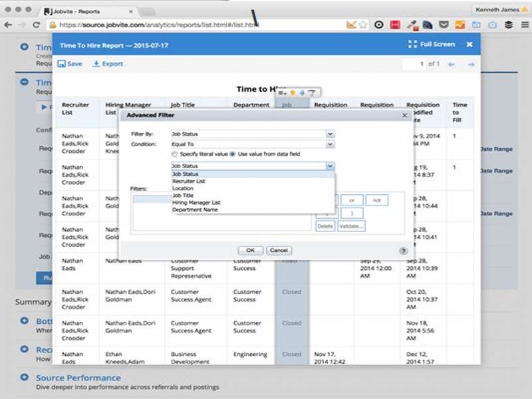Select 'Use value from data field' option

tap(233, 154)
